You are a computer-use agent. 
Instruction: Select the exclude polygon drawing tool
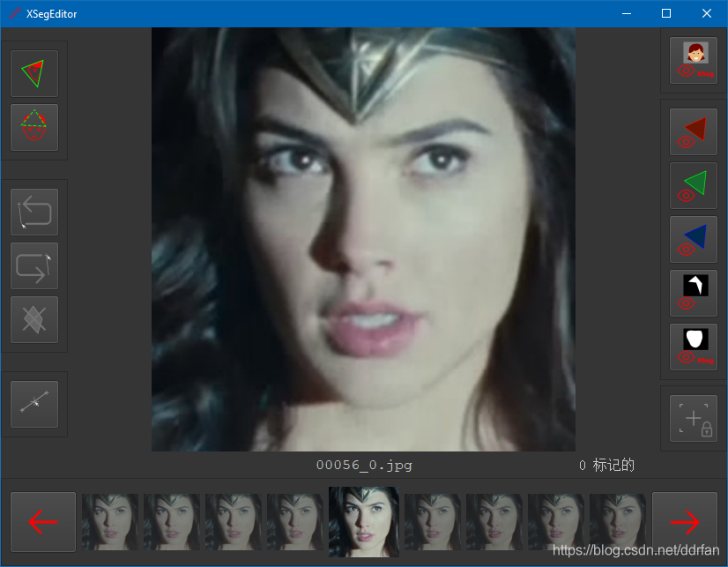pyautogui.click(x=34, y=127)
